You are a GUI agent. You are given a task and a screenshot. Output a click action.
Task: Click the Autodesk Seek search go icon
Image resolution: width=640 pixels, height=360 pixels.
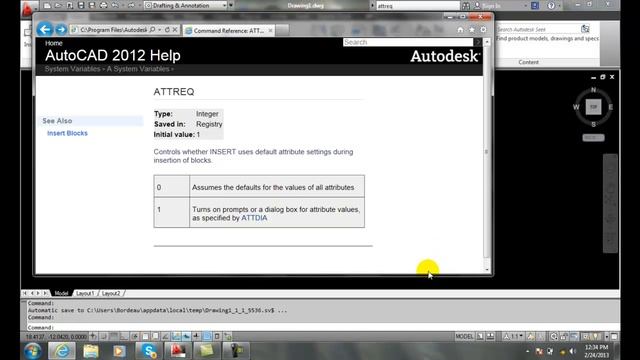pyautogui.click(x=585, y=29)
